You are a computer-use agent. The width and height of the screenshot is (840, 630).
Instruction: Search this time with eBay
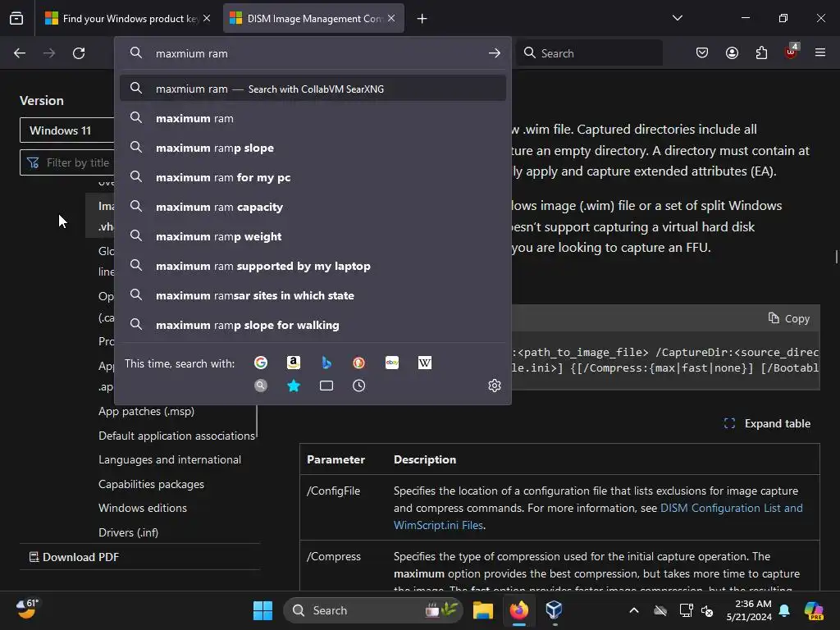(391, 363)
